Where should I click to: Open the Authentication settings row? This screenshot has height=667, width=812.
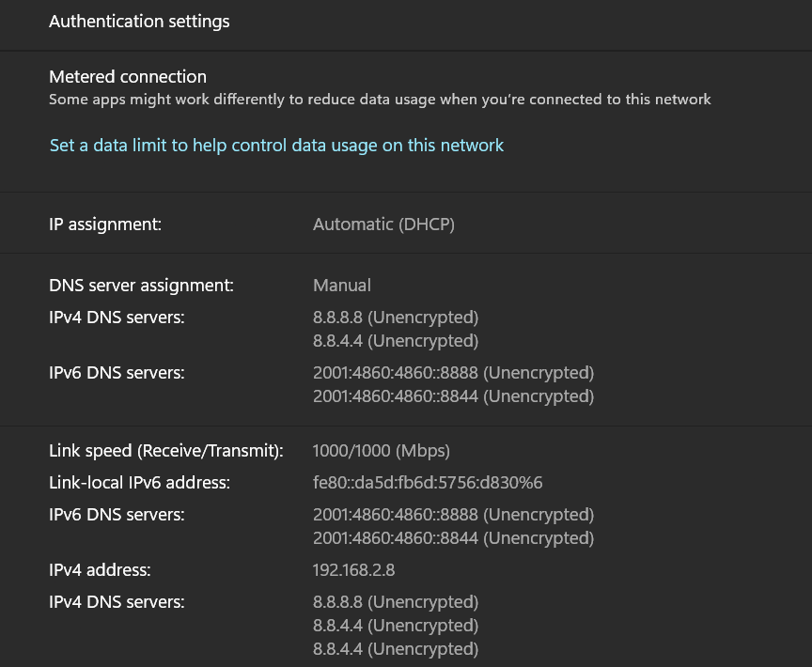406,22
